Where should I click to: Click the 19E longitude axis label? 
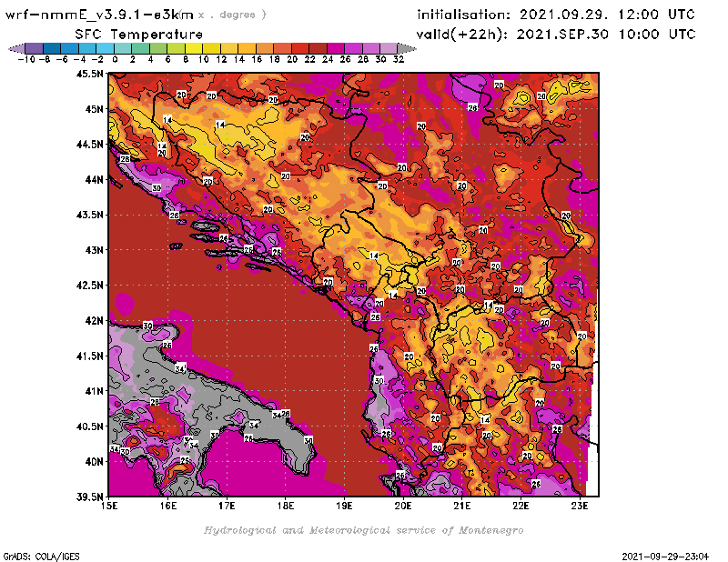345,506
